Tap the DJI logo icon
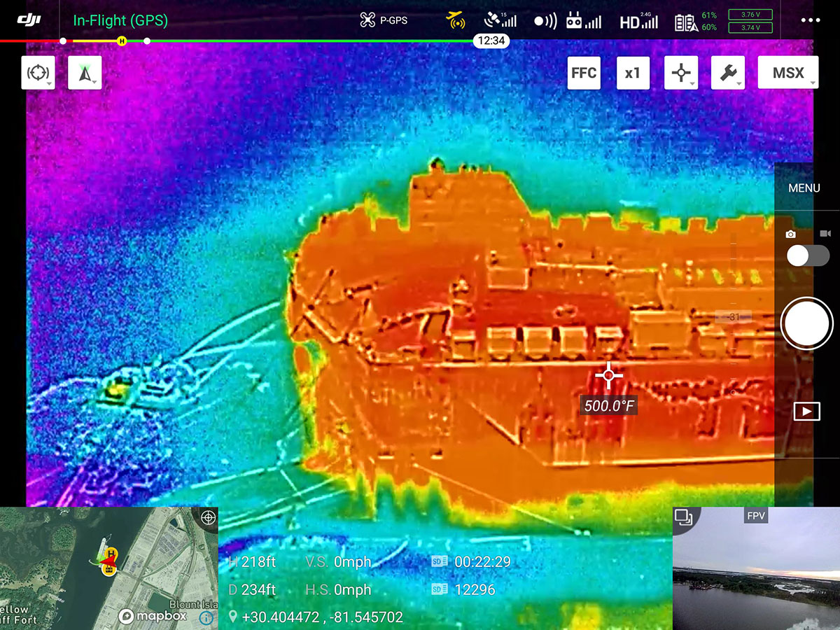The height and width of the screenshot is (630, 840). tap(29, 20)
